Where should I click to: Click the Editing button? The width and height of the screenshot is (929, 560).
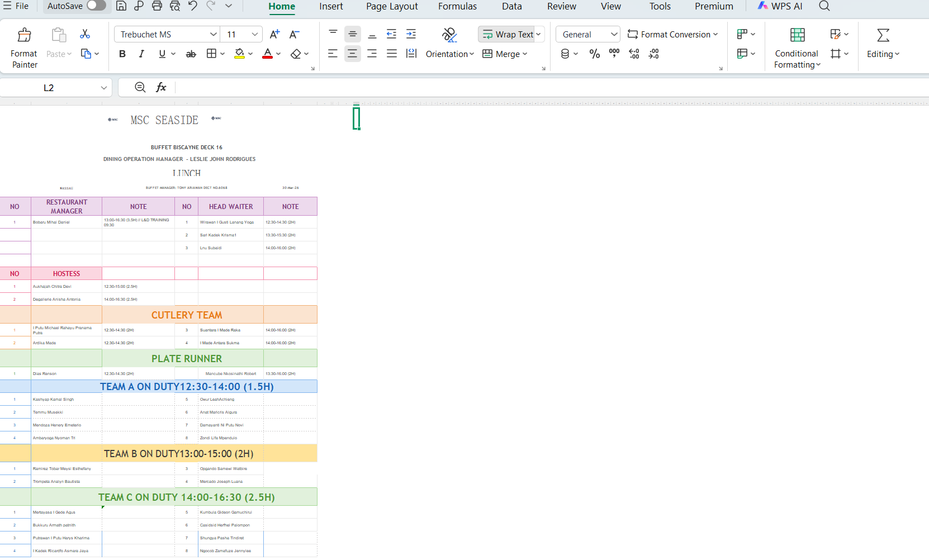coord(883,44)
